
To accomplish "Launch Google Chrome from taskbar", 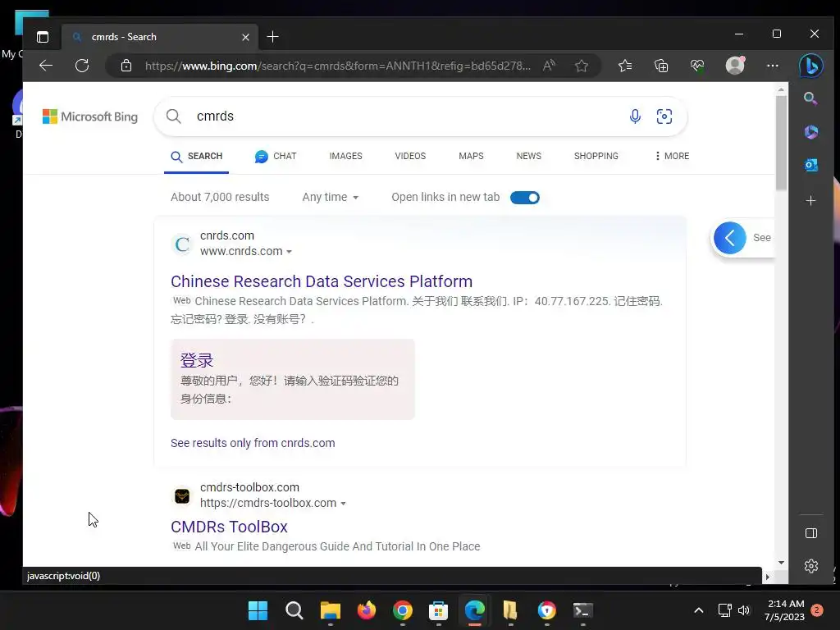I will [x=402, y=610].
